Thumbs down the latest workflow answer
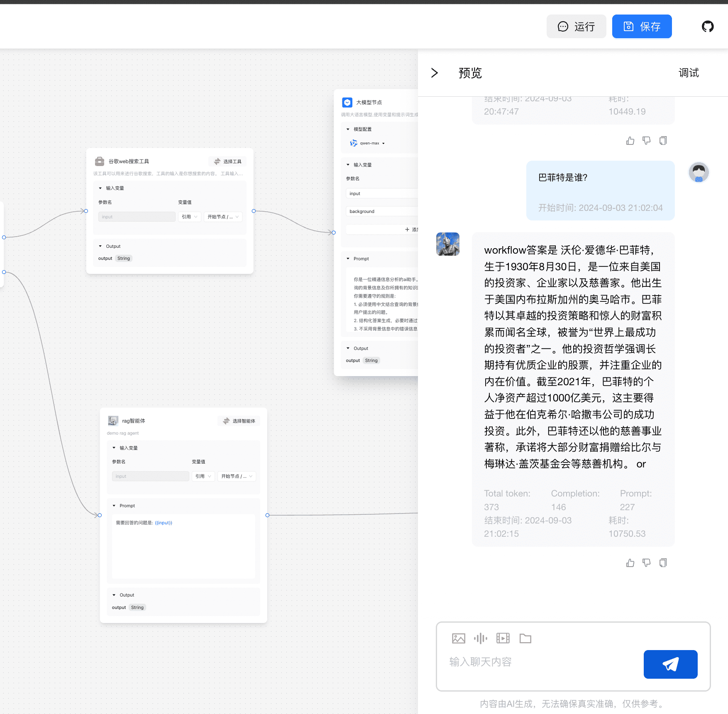Viewport: 728px width, 714px height. point(646,563)
